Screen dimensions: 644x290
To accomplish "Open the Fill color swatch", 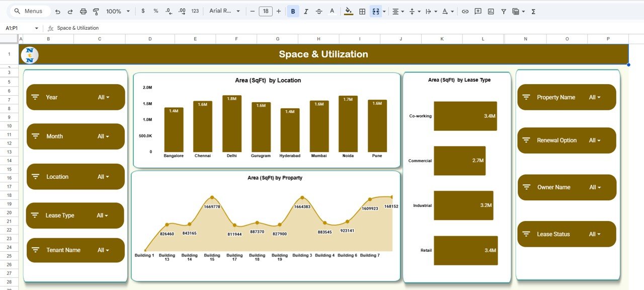I will tap(349, 11).
